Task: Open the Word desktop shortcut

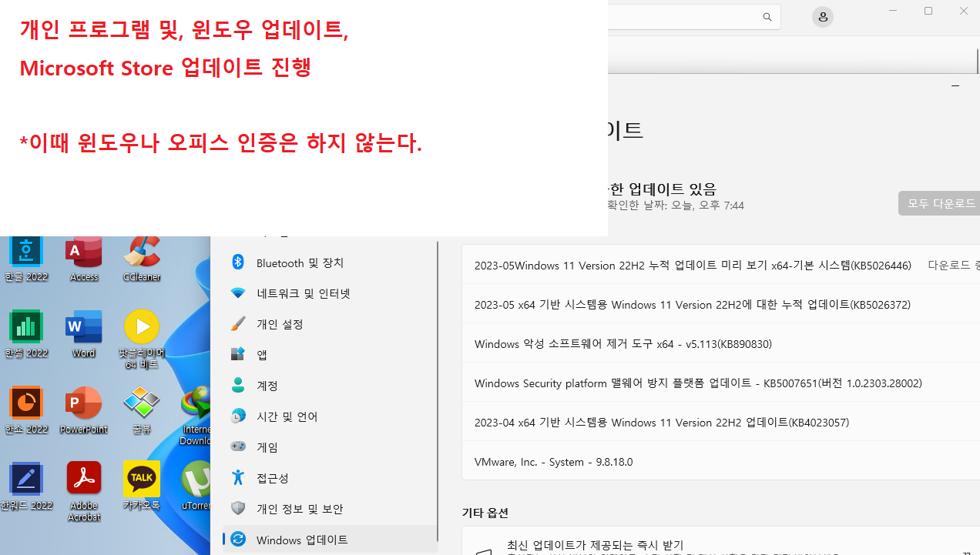Action: 84,335
